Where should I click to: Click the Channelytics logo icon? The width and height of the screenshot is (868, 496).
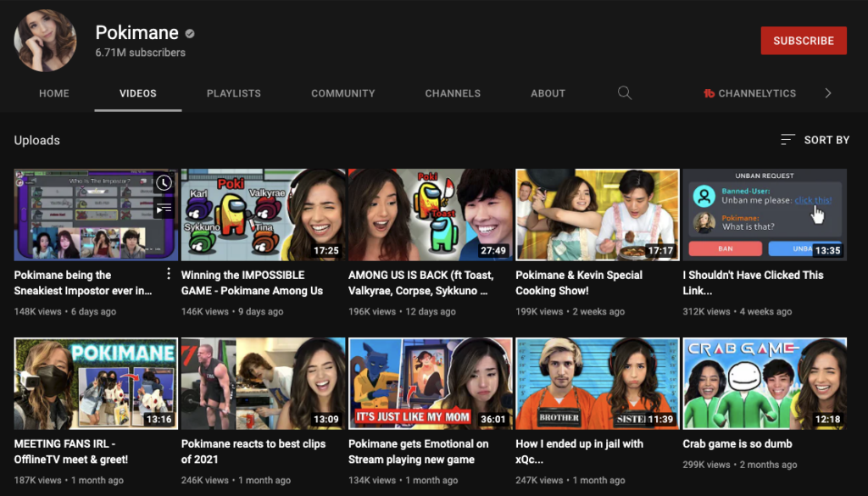pos(709,93)
